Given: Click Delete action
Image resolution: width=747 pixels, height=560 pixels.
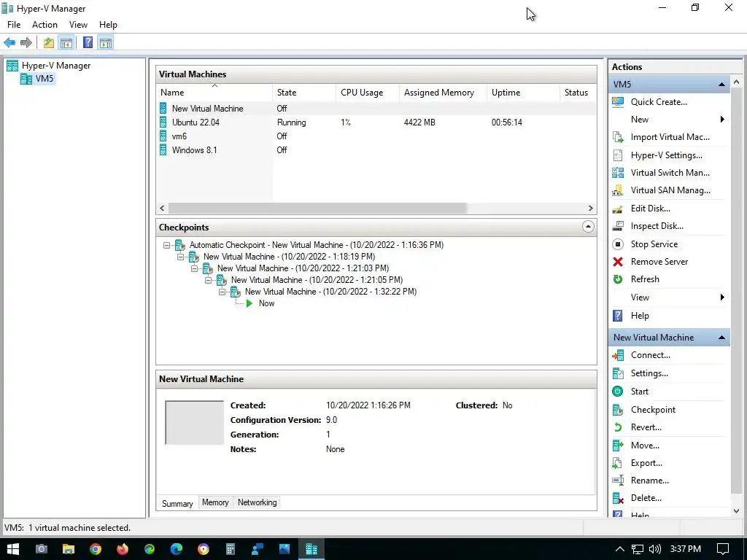Looking at the screenshot, I should coord(646,498).
